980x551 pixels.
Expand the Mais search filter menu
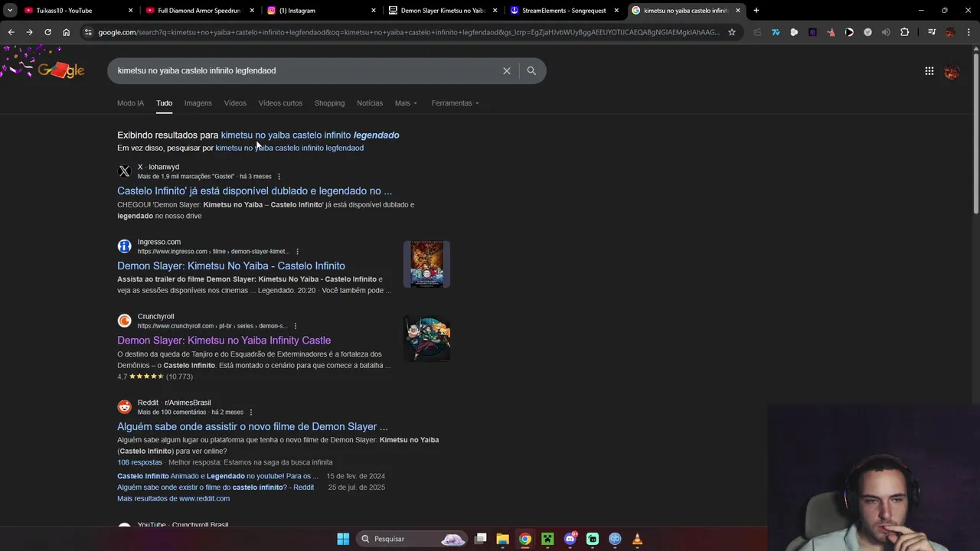[406, 103]
